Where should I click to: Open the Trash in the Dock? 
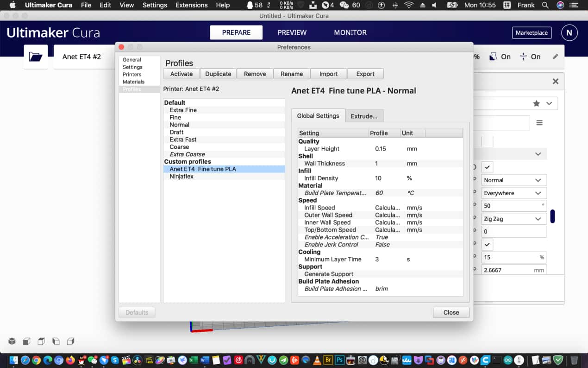(x=574, y=360)
